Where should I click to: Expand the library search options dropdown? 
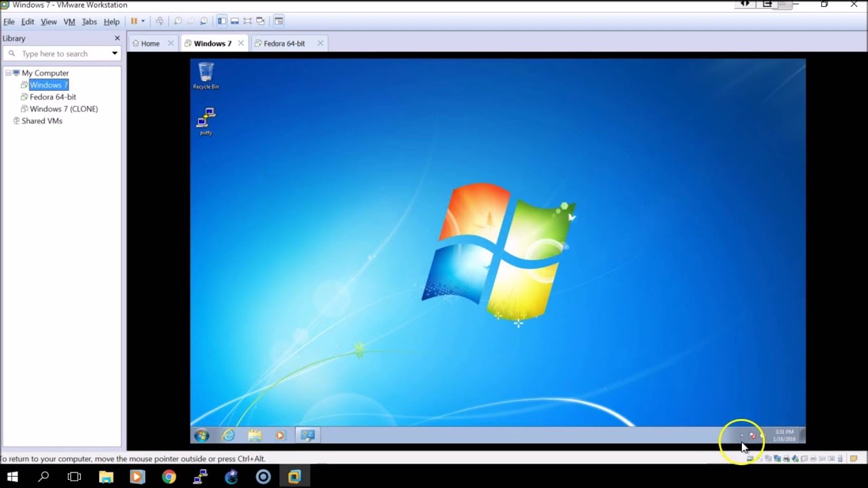(115, 54)
